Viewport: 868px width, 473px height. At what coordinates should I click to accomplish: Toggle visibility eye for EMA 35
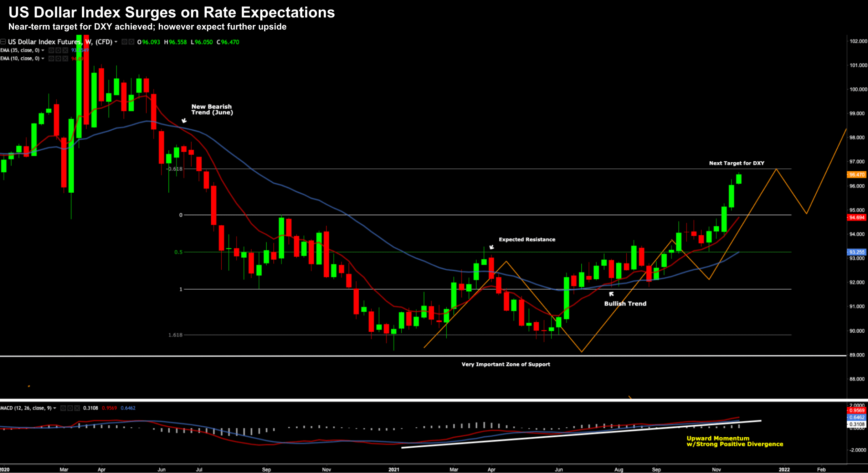51,50
